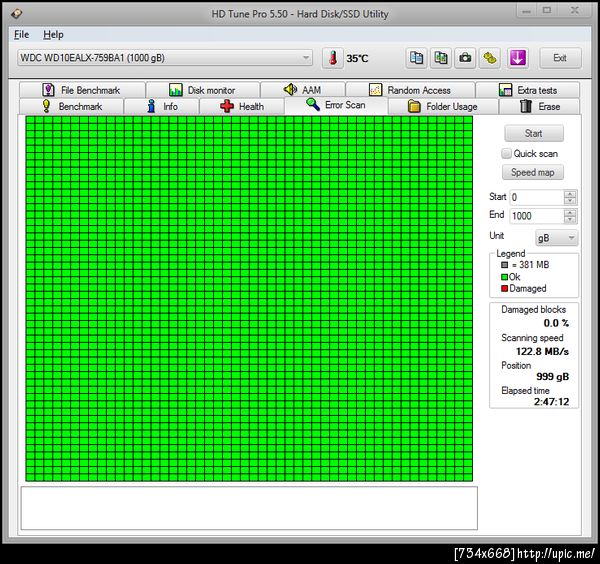Increase the End value spinner
The height and width of the screenshot is (564, 600).
[x=570, y=212]
